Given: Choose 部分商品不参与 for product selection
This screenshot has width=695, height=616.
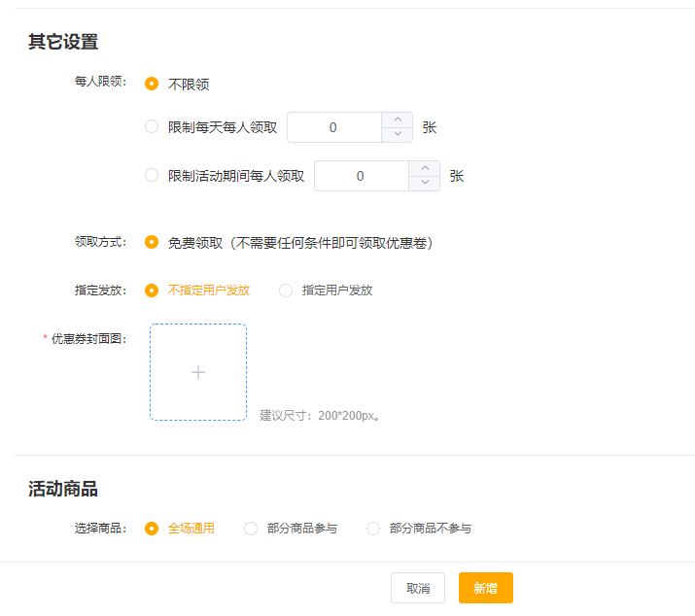Looking at the screenshot, I should point(373,529).
